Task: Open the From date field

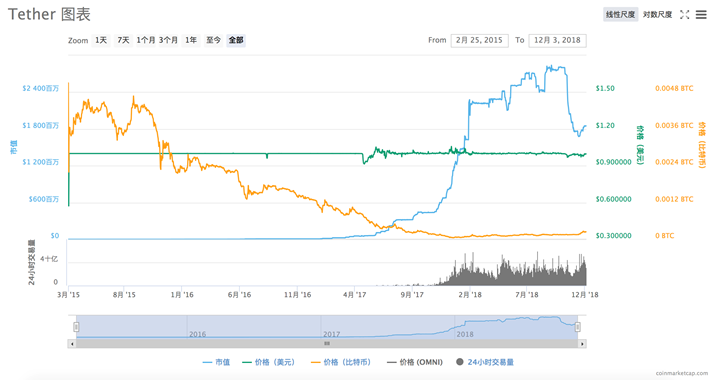Action: 480,40
